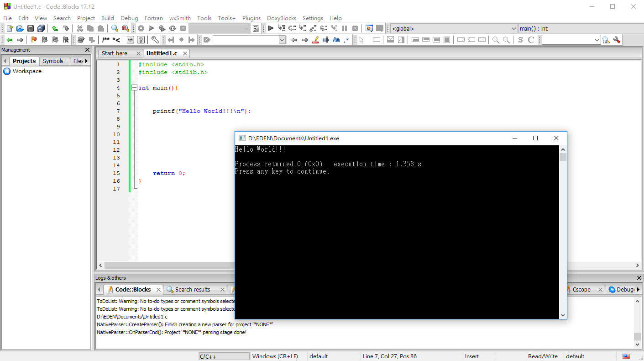This screenshot has width=644, height=361.
Task: Toggle Selected text search option icon
Action: point(326,40)
